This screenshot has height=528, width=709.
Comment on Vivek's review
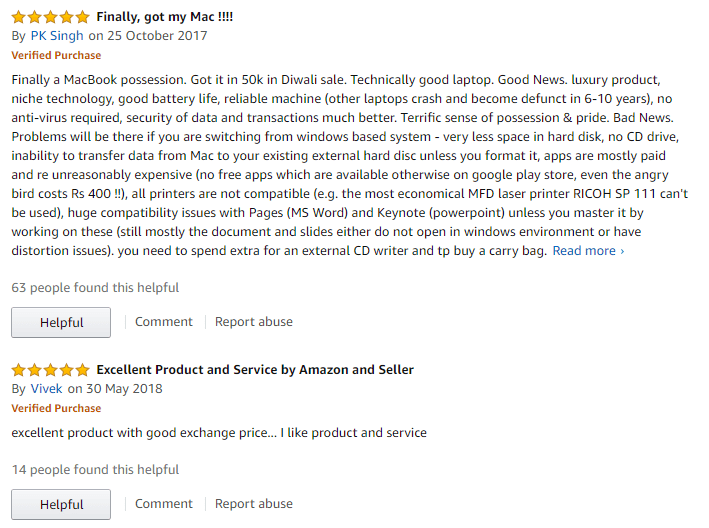(x=164, y=504)
